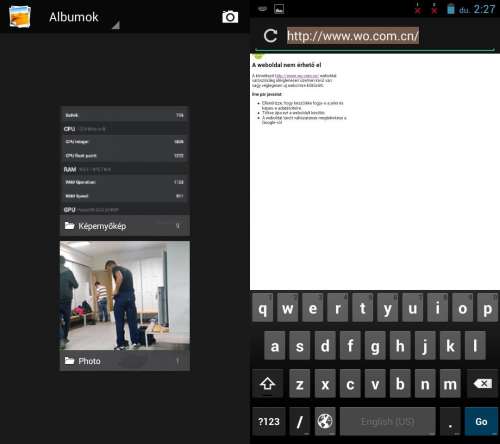Tap the i key
Screen dimensions: 500x444
click(438, 308)
